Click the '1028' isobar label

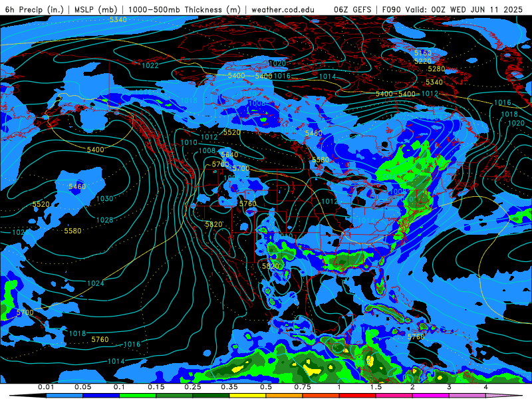(105, 220)
